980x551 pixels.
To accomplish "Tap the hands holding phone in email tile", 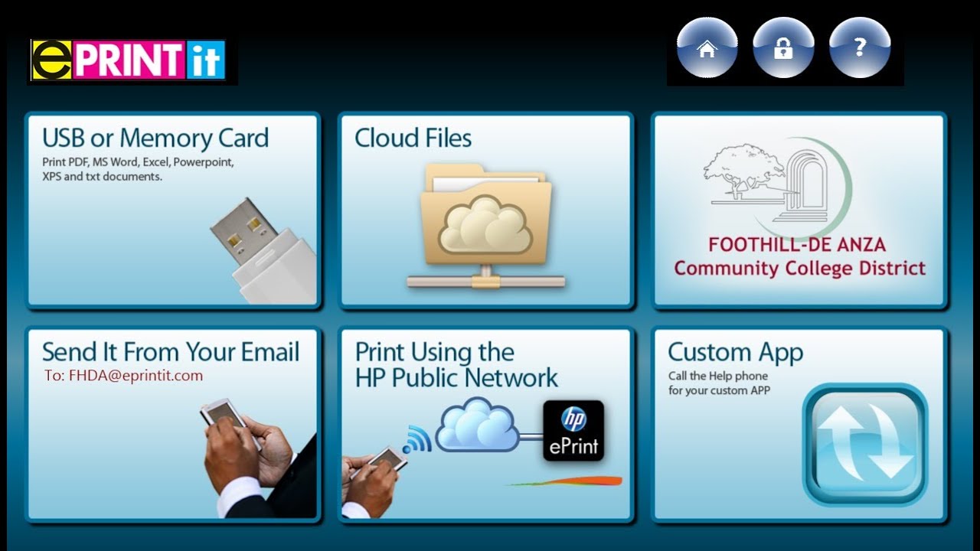I will [x=259, y=458].
